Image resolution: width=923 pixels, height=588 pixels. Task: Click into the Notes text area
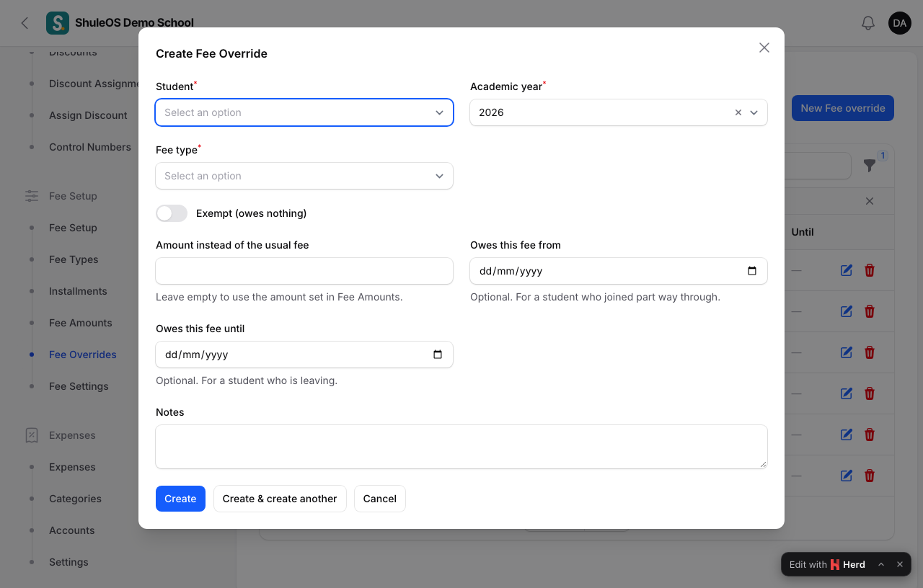pos(461,447)
